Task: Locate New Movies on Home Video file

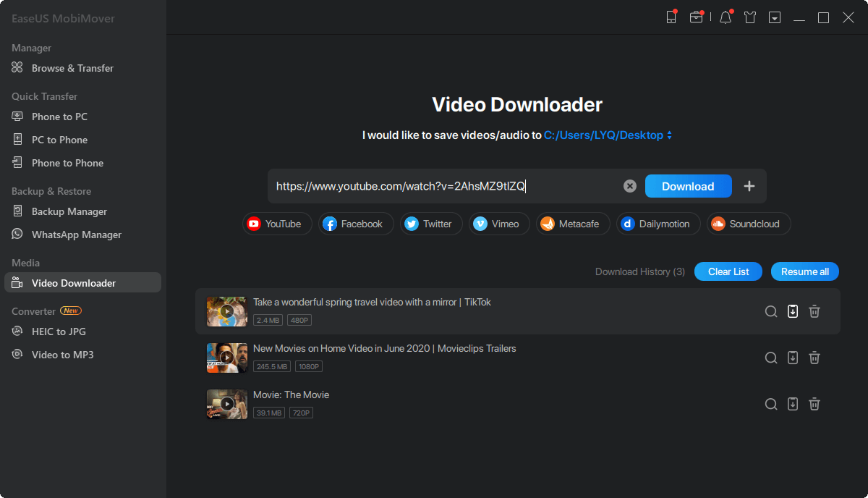Action: click(771, 358)
